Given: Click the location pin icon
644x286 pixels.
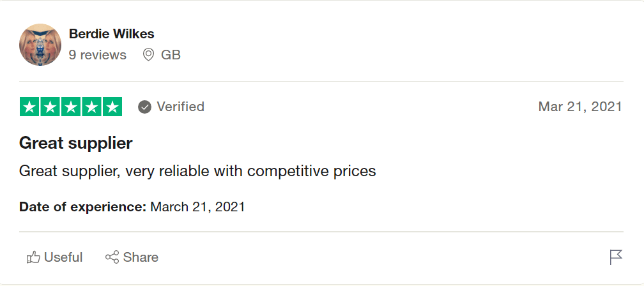Looking at the screenshot, I should tap(148, 55).
